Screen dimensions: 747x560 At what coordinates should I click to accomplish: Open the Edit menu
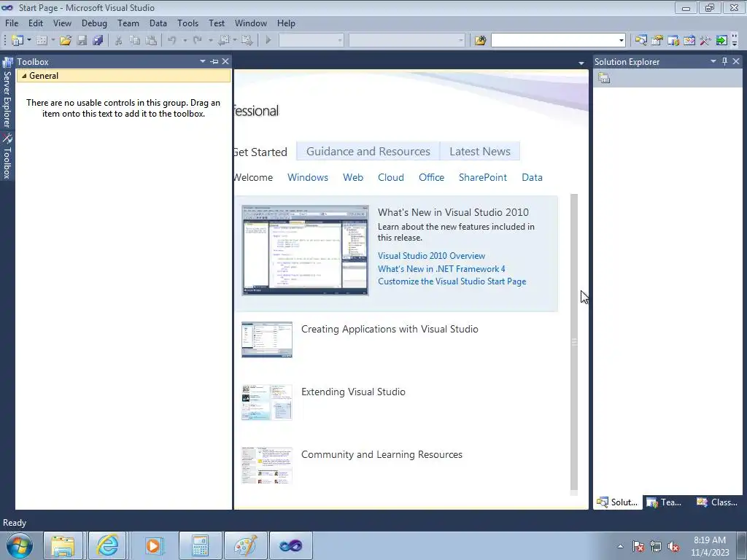click(36, 23)
